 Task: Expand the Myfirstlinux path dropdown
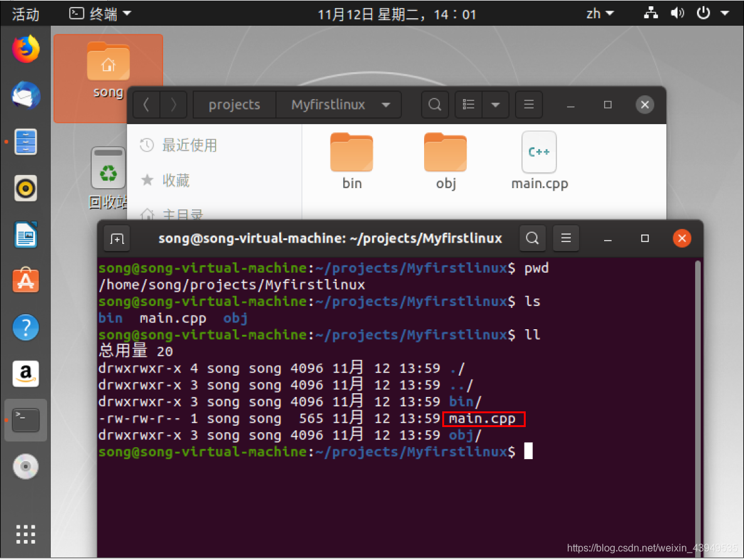[x=386, y=105]
